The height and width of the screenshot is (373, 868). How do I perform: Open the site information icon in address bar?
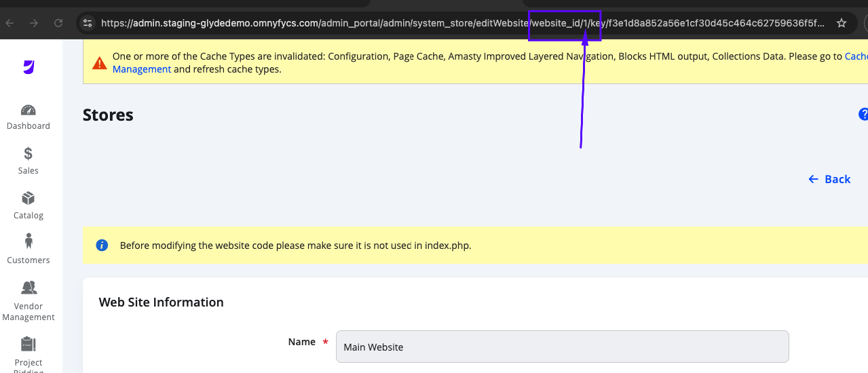coord(87,23)
